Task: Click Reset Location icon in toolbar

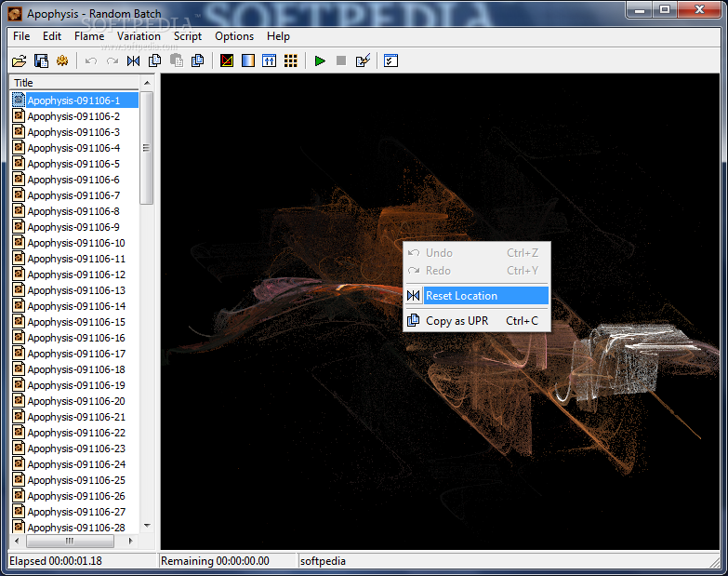Action: click(x=133, y=60)
